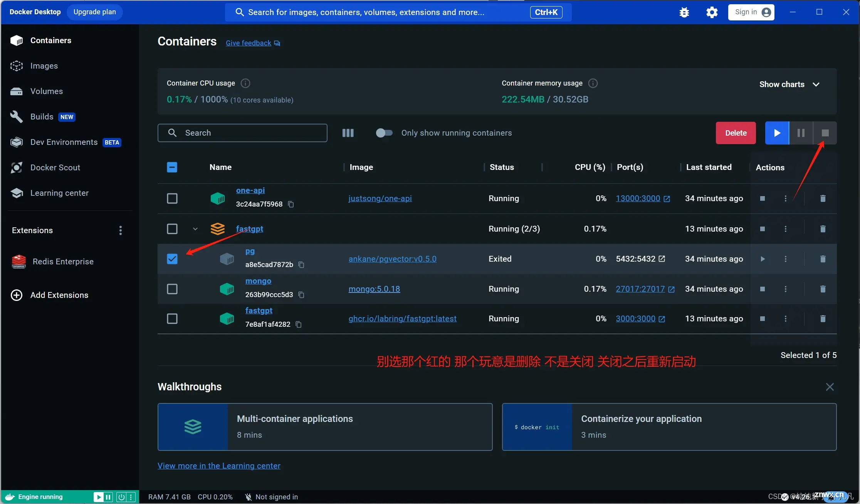
Task: Toggle the select-all checkbox in table header
Action: tap(172, 167)
